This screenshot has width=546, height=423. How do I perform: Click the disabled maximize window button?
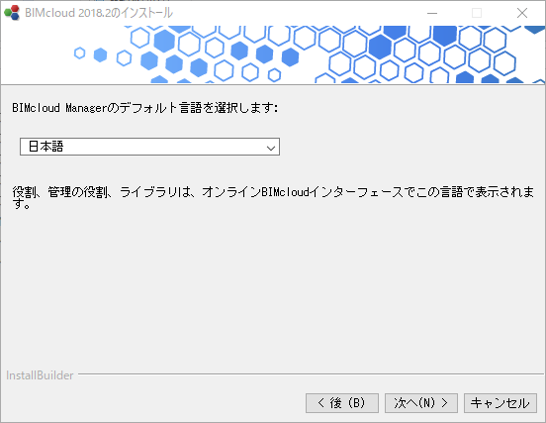tap(477, 13)
